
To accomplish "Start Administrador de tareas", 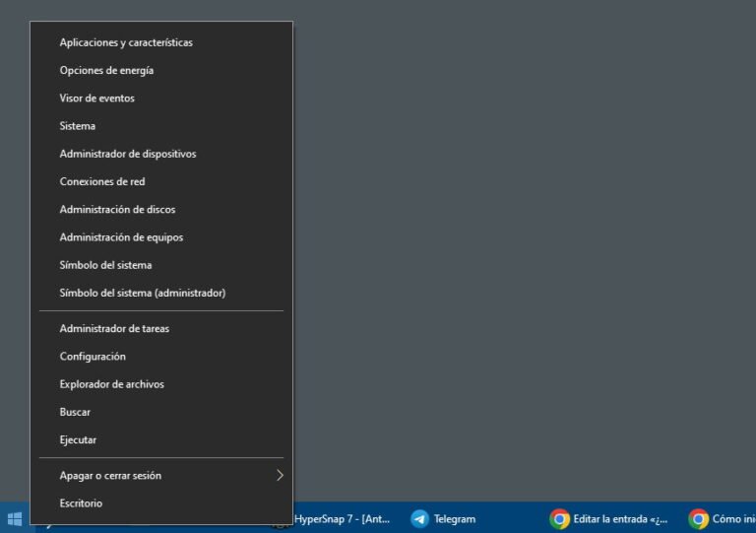I will click(114, 328).
